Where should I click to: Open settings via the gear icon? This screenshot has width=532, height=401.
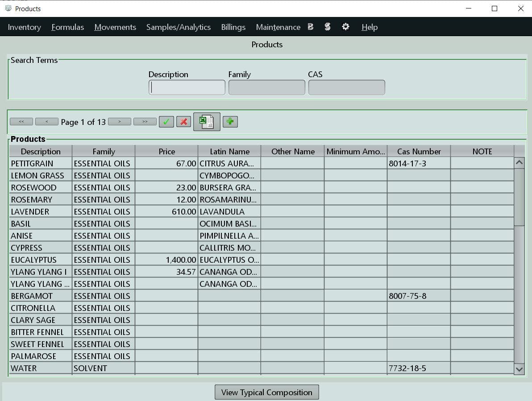pyautogui.click(x=345, y=26)
